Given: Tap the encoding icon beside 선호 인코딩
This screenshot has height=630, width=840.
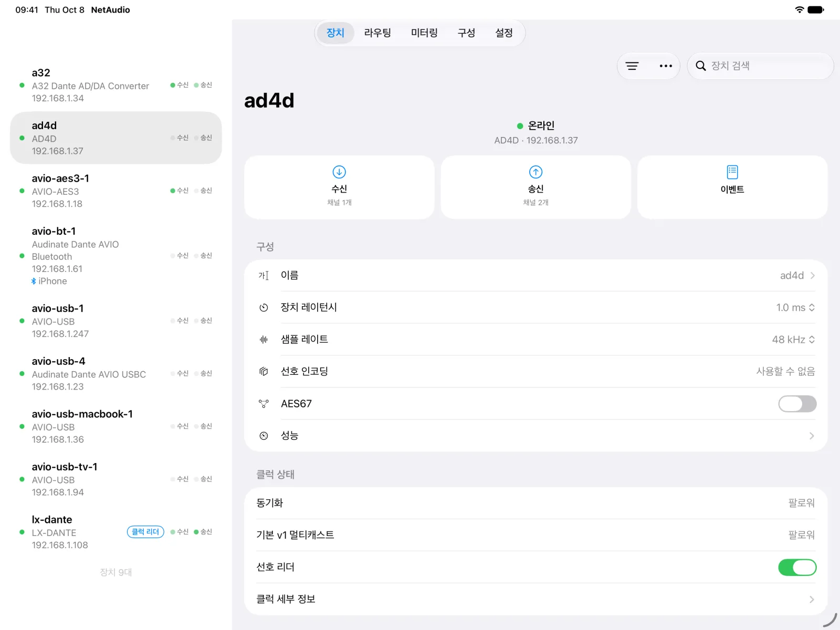Looking at the screenshot, I should [x=264, y=372].
